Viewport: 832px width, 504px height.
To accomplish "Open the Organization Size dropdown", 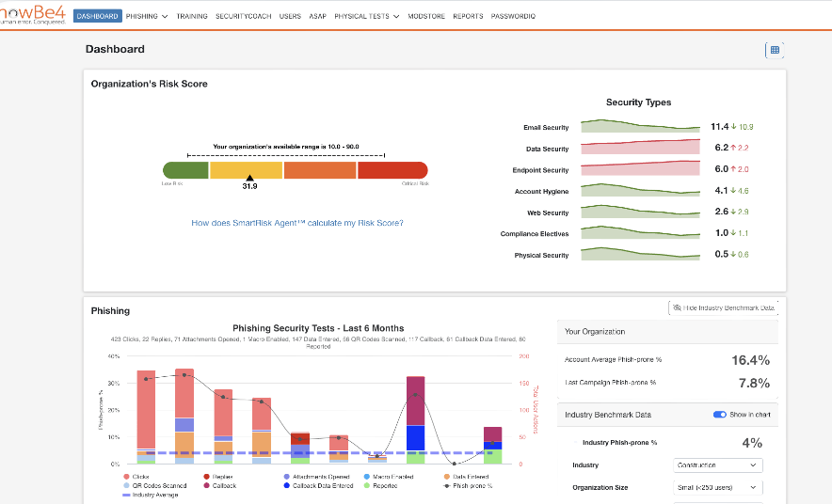I will pyautogui.click(x=717, y=487).
